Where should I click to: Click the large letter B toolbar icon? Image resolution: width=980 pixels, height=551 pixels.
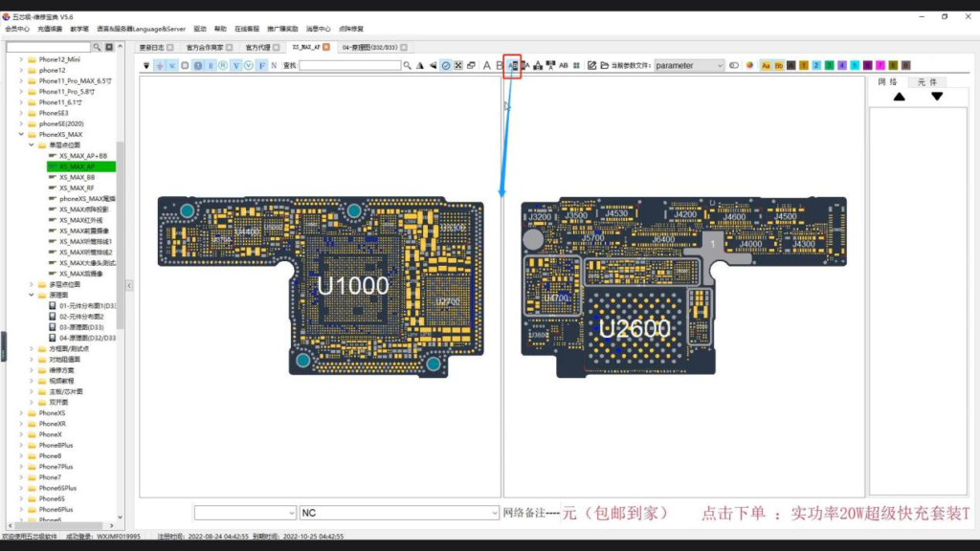499,66
